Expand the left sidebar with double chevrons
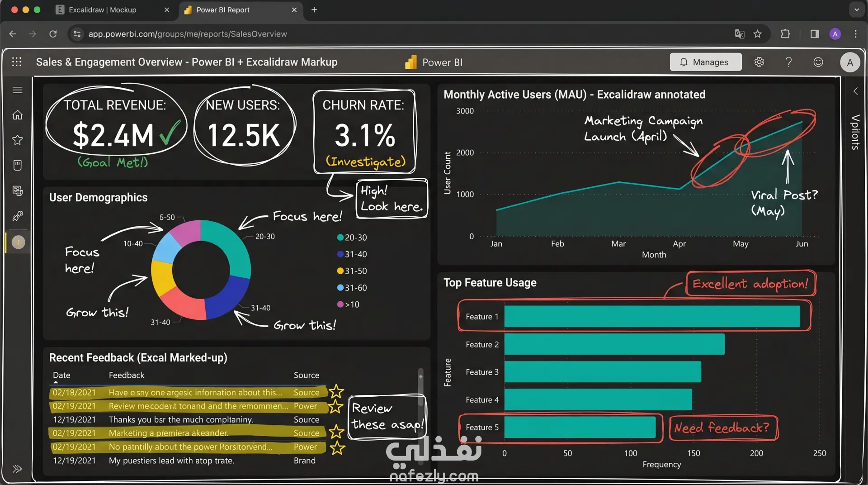The image size is (868, 485). coord(17,469)
